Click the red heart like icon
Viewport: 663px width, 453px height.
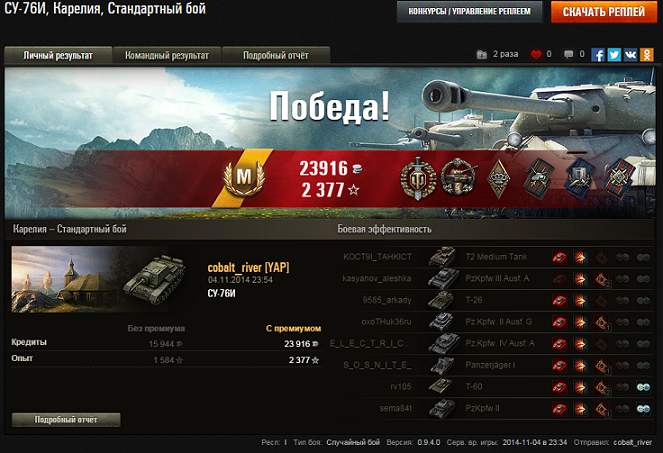click(x=536, y=55)
